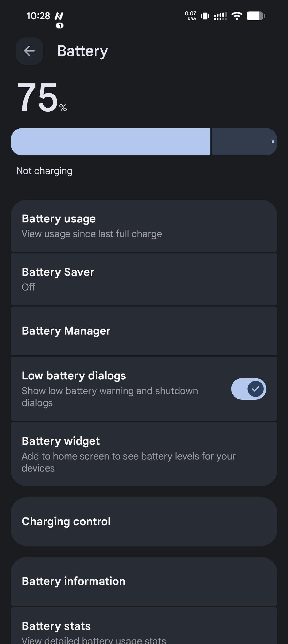This screenshot has width=288, height=644.
Task: Tap the battery icon in status bar
Action: [255, 16]
